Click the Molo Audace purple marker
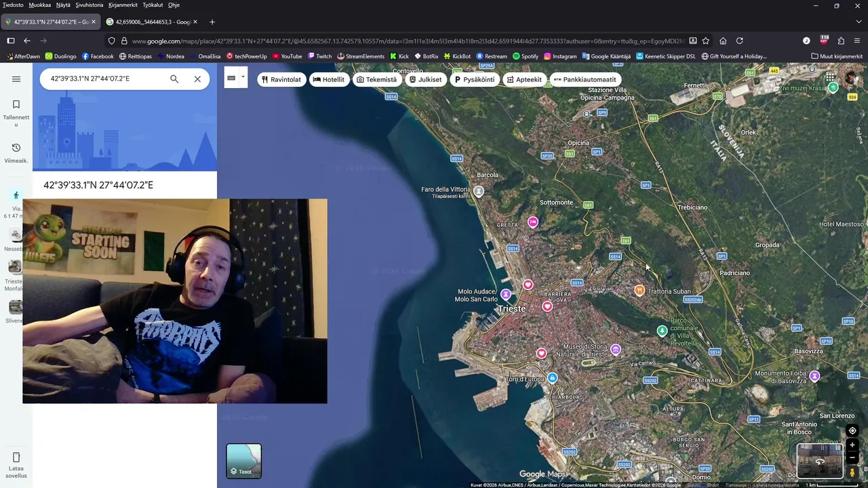This screenshot has height=488, width=868. (505, 294)
